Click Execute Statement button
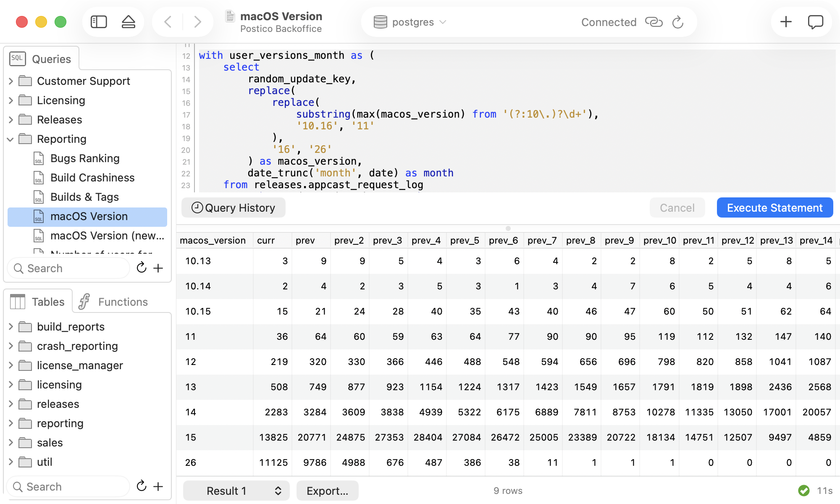The width and height of the screenshot is (840, 504). point(774,208)
